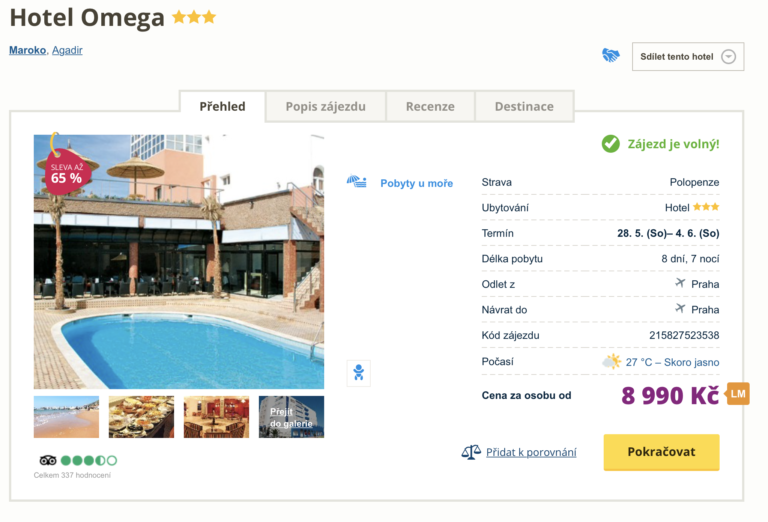Click the weather partly-cloudy icon
Screen dimensions: 768x522
point(611,362)
